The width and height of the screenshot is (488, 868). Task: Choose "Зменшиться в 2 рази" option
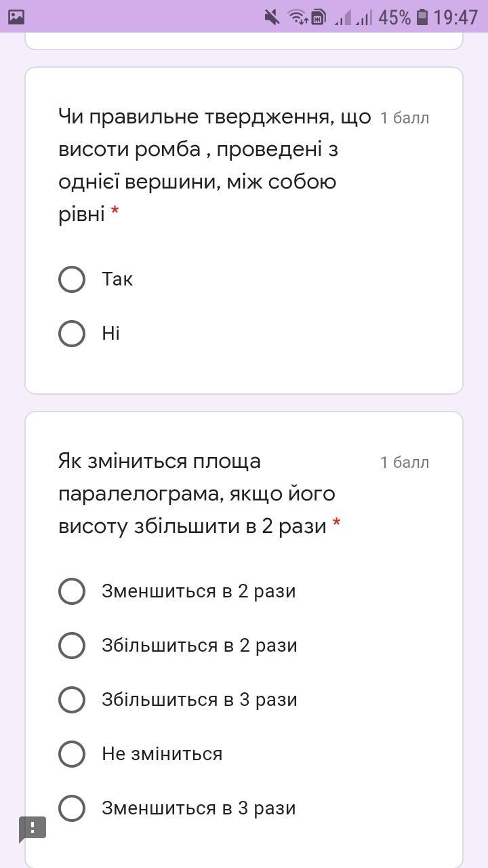click(x=72, y=591)
